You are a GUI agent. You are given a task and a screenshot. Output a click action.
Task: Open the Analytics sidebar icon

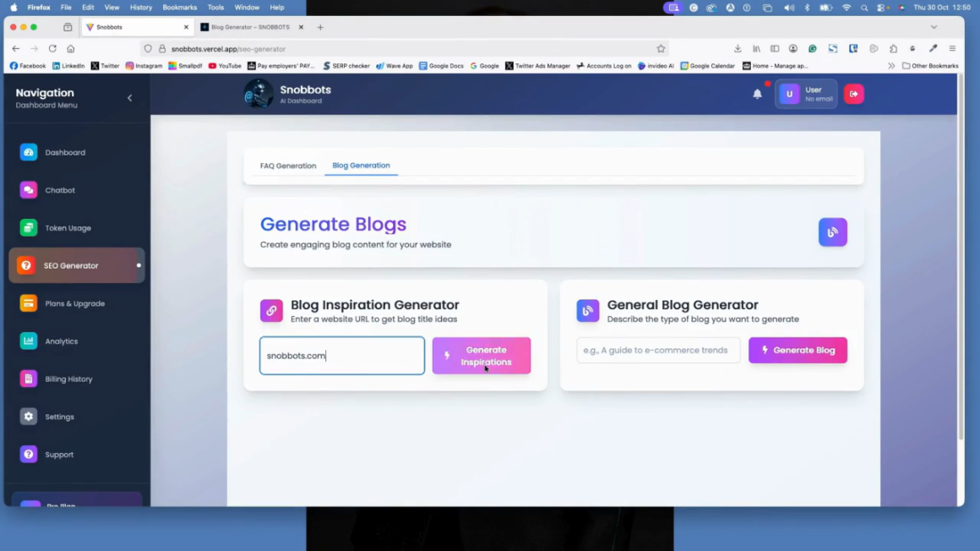tap(28, 341)
